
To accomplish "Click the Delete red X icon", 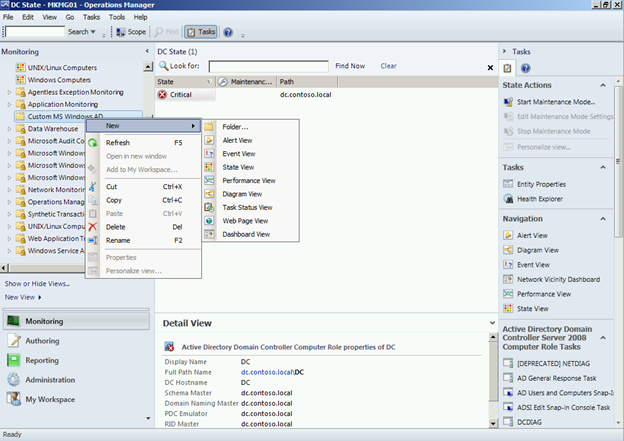I will pyautogui.click(x=93, y=227).
